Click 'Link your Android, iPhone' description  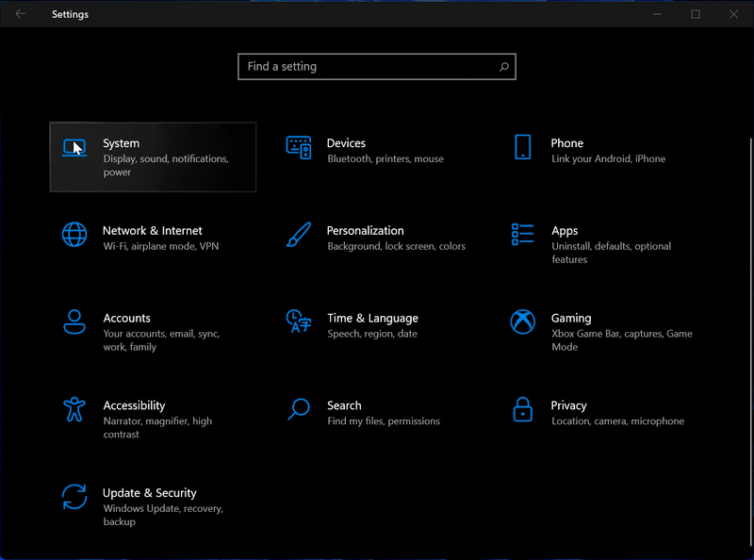coord(608,159)
